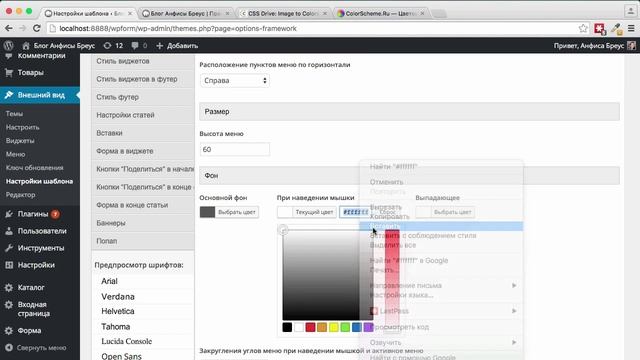Reload the page with refresh icon
Screen dimensions: 640x360
pos(37,28)
